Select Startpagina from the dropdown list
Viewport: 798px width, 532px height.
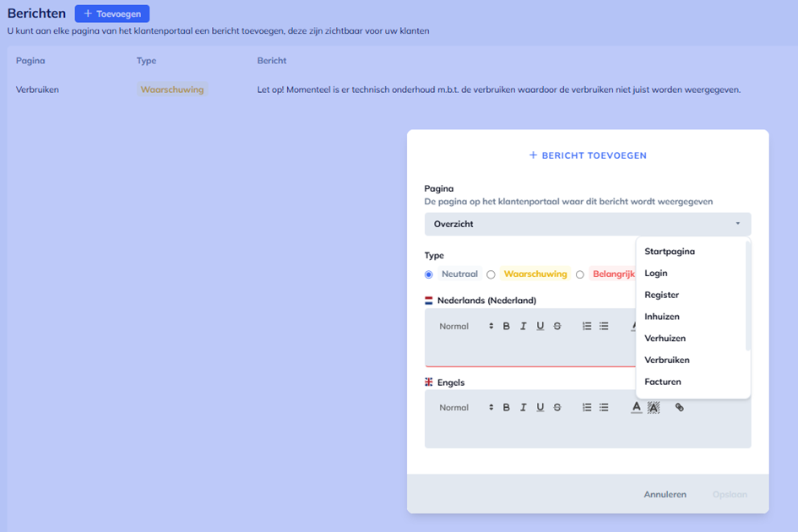click(670, 252)
